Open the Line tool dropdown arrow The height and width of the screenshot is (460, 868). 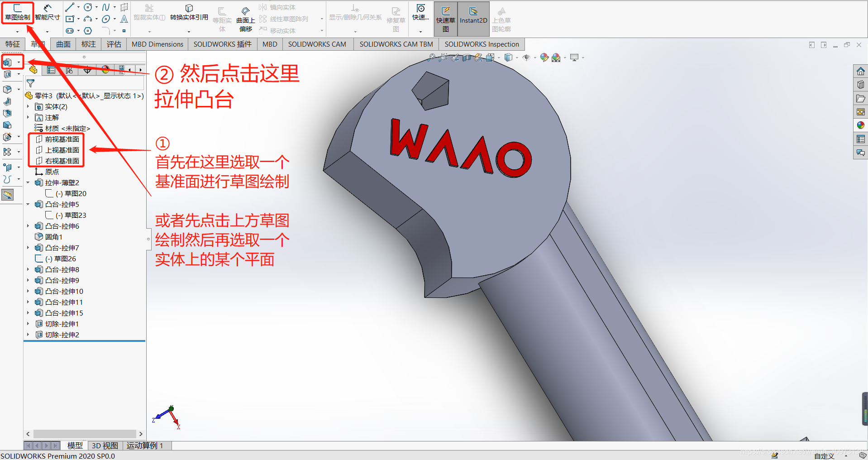[78, 7]
